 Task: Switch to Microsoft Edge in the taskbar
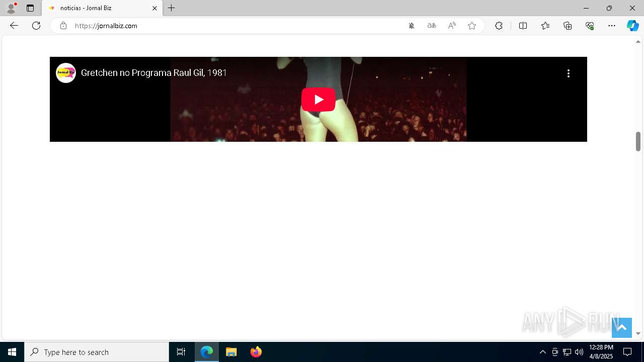pos(207,352)
